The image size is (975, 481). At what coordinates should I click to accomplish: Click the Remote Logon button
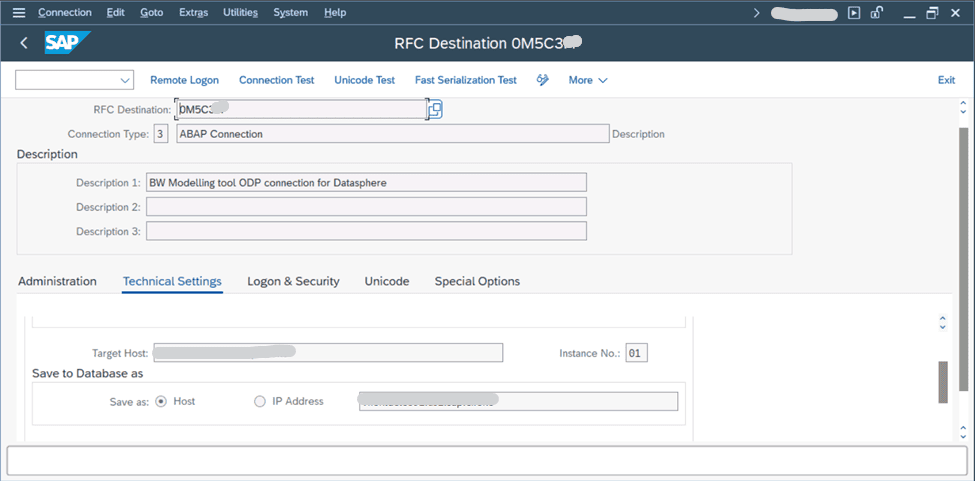[185, 80]
